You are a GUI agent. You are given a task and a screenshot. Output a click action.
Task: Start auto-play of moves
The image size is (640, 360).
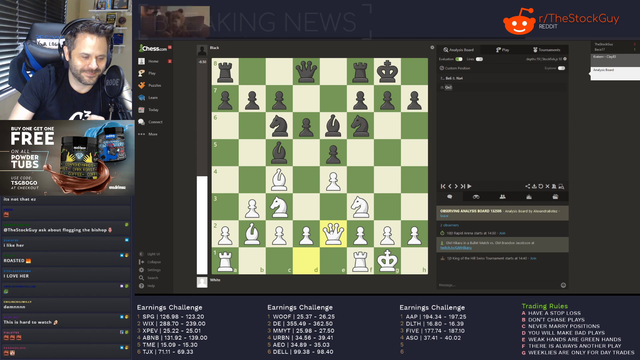(x=469, y=186)
